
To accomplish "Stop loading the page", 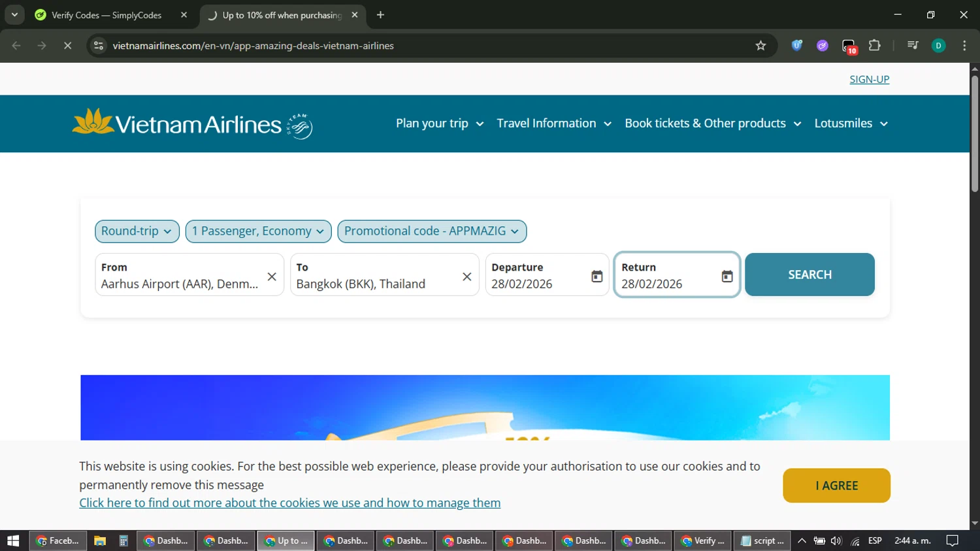I will tap(67, 46).
